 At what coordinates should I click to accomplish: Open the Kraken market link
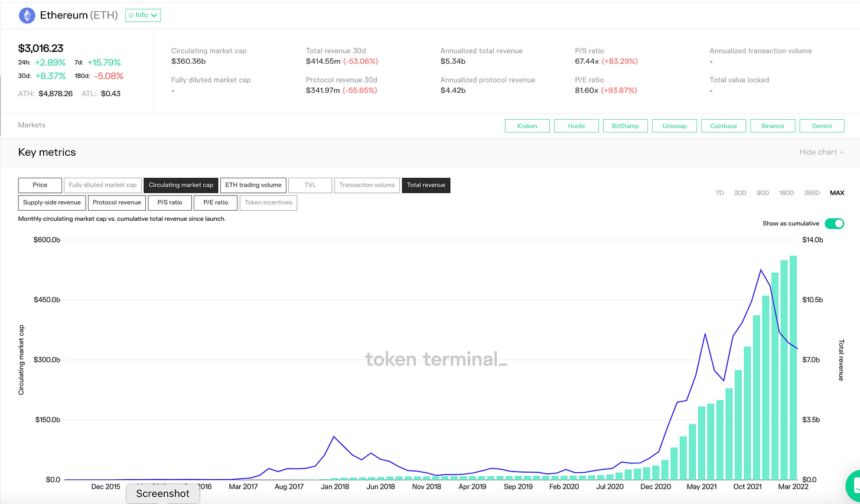527,126
